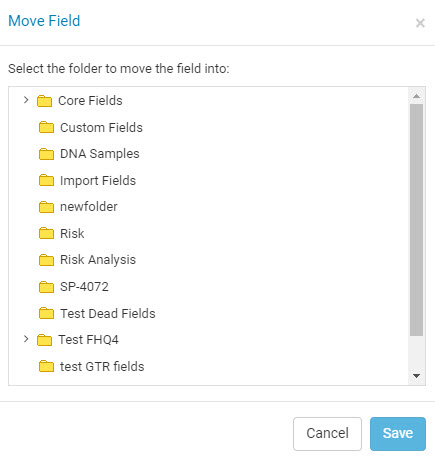Click the test GTR fields folder icon
The height and width of the screenshot is (460, 435).
click(46, 366)
